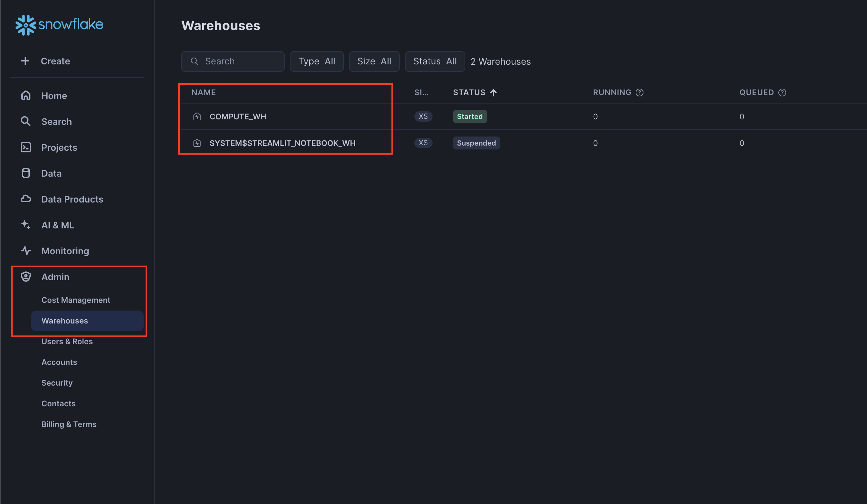The height and width of the screenshot is (504, 867).
Task: Filter warehouses by Type dropdown
Action: point(316,60)
